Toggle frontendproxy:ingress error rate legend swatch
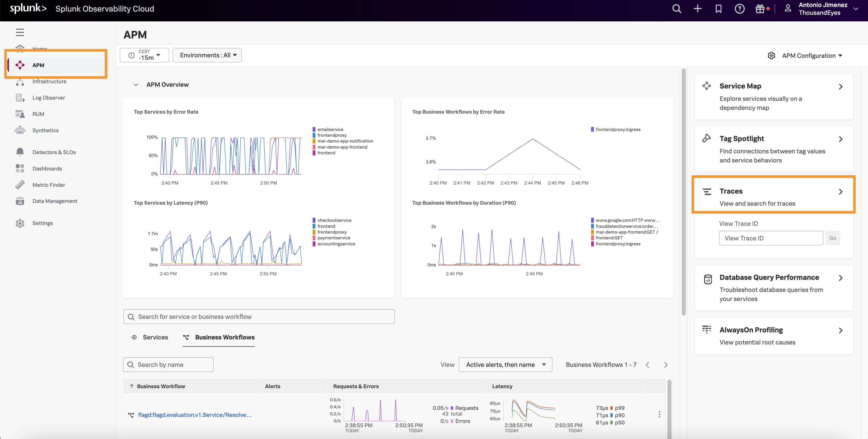The width and height of the screenshot is (868, 439). 592,129
